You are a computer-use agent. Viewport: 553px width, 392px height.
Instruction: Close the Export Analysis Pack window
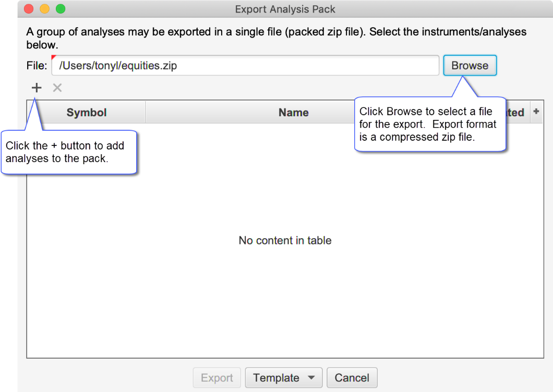point(29,9)
